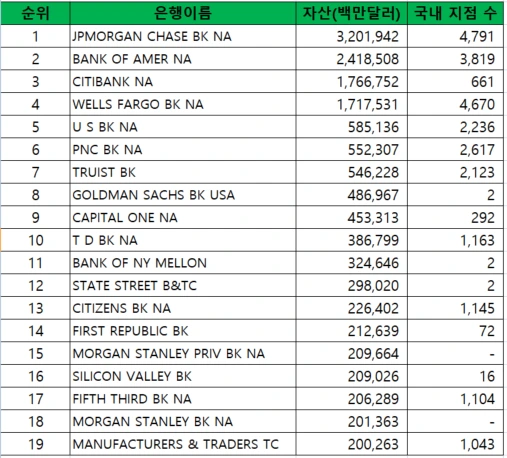The width and height of the screenshot is (507, 458).
Task: Select the branch count 72
Action: click(487, 331)
